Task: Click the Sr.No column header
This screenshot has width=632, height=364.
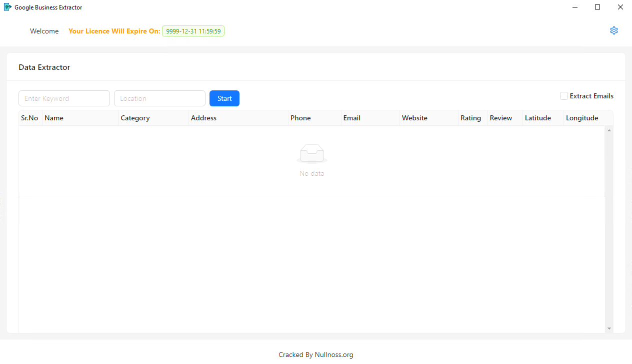Action: [30, 118]
